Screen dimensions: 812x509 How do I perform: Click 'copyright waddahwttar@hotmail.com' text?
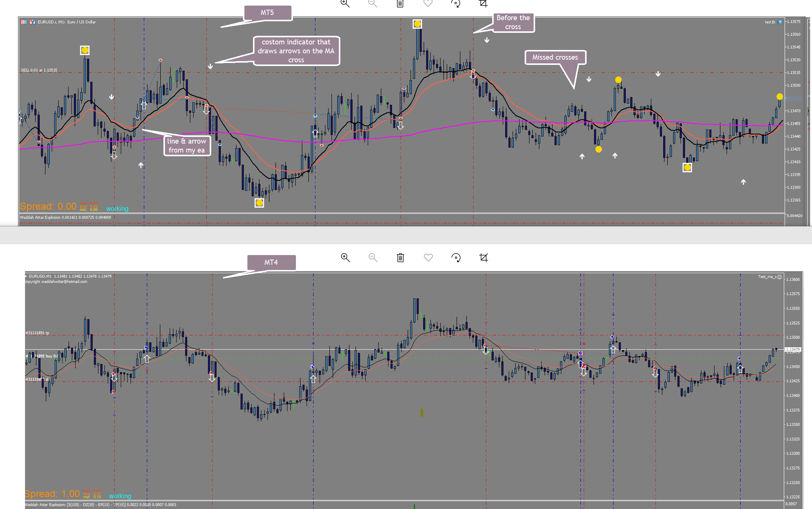[x=56, y=282]
